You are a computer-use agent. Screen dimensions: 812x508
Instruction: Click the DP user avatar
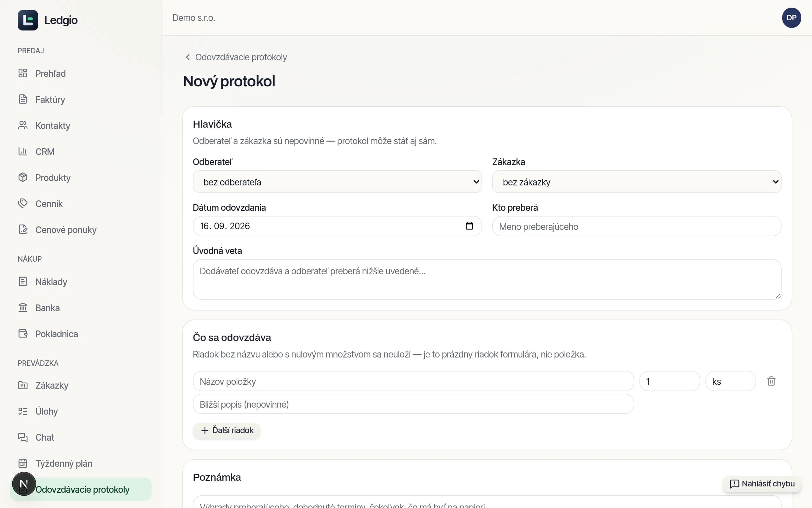point(791,18)
